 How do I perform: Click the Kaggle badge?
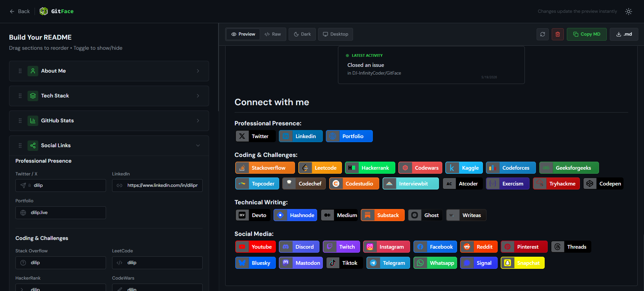(x=464, y=168)
